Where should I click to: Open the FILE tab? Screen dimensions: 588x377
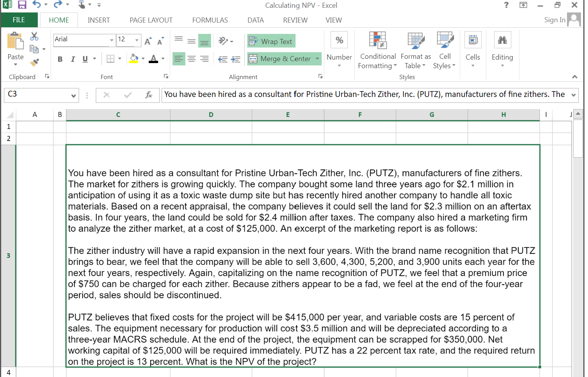click(19, 20)
